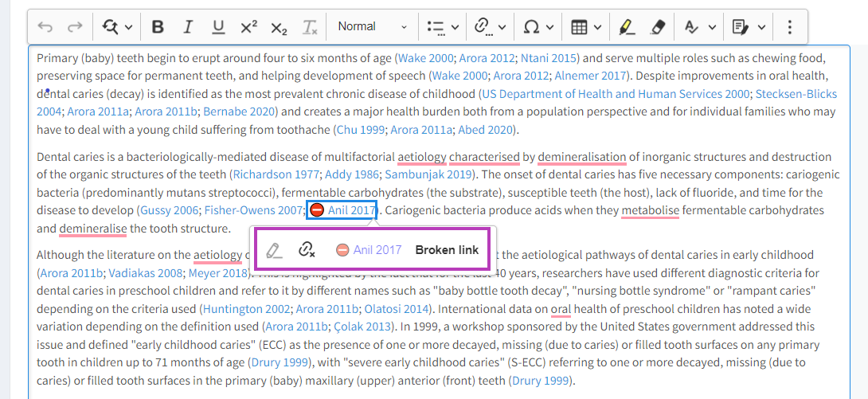
Task: Apply subscript formatting
Action: [x=279, y=27]
